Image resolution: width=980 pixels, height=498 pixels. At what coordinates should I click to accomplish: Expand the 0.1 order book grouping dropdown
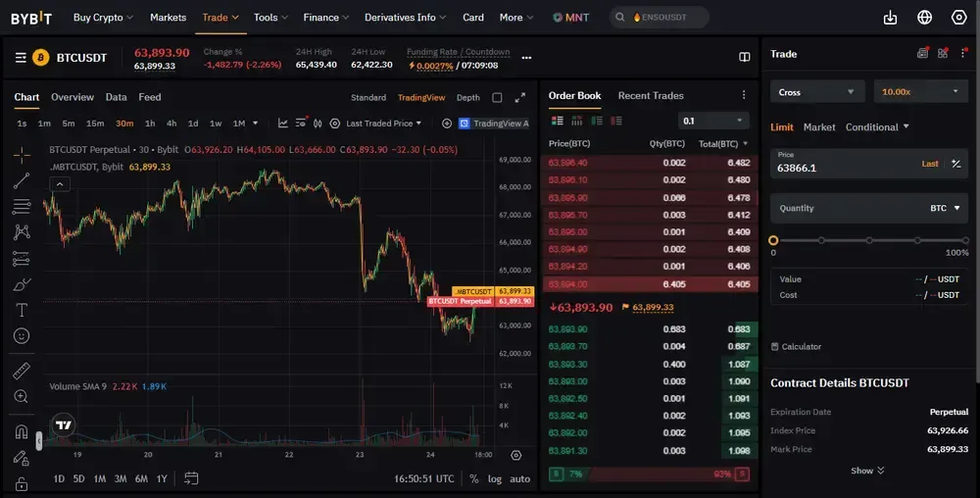coord(713,121)
